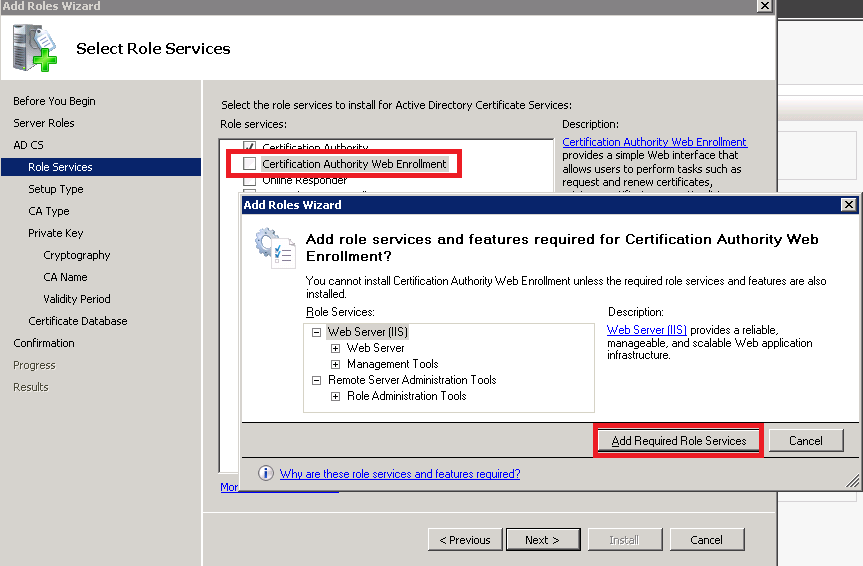Expand the Management Tools node
863x566 pixels.
pyautogui.click(x=335, y=364)
